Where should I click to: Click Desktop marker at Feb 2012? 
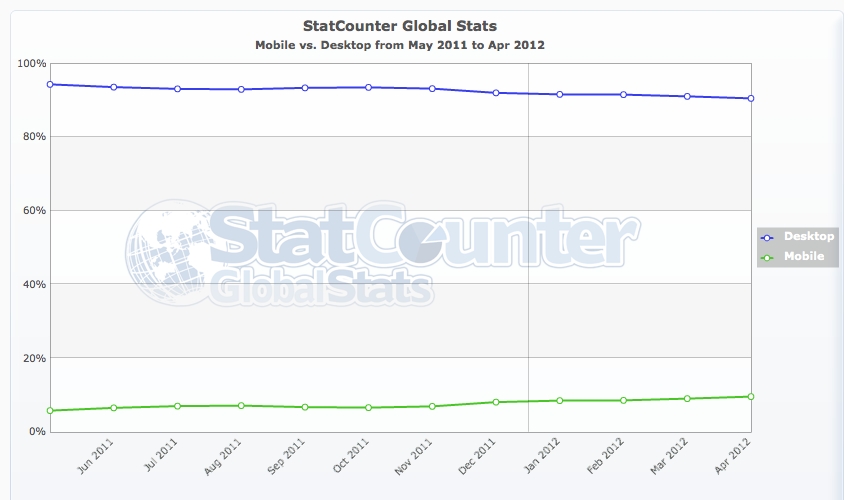click(x=623, y=95)
